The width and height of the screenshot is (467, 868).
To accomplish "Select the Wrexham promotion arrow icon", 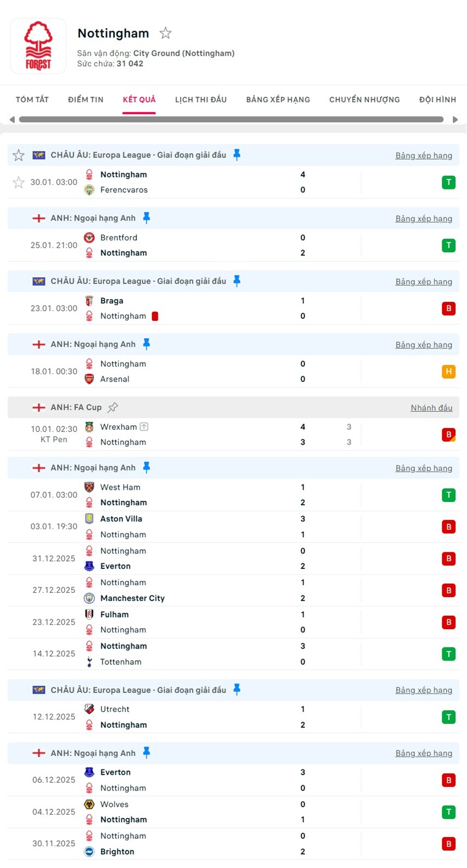I will click(144, 427).
